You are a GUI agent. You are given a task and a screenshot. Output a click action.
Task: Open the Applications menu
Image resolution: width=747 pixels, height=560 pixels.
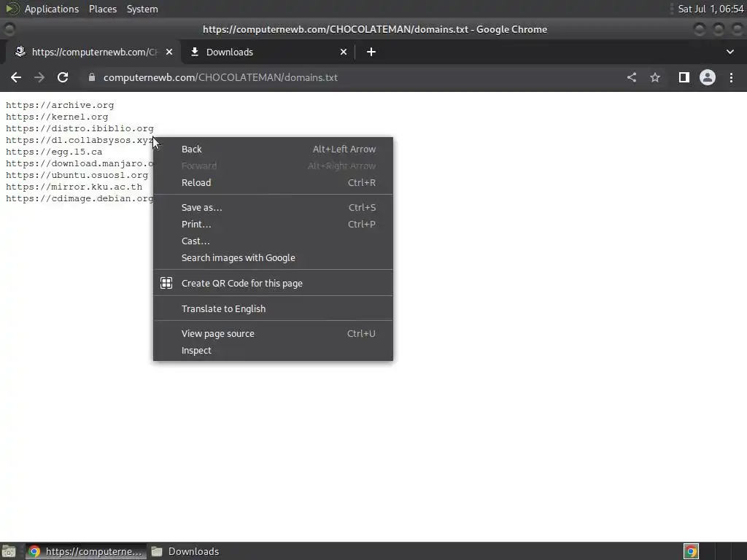click(x=52, y=9)
